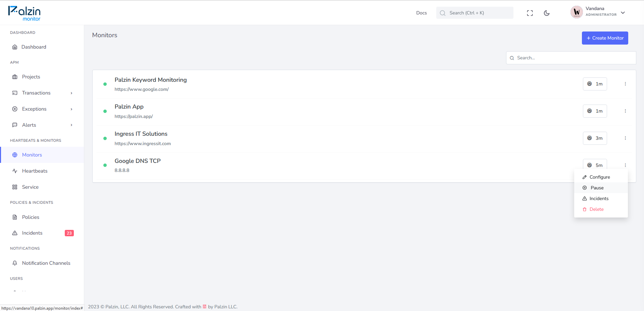Open the Google DNS TCP monitor title
The image size is (644, 311).
[x=138, y=161]
